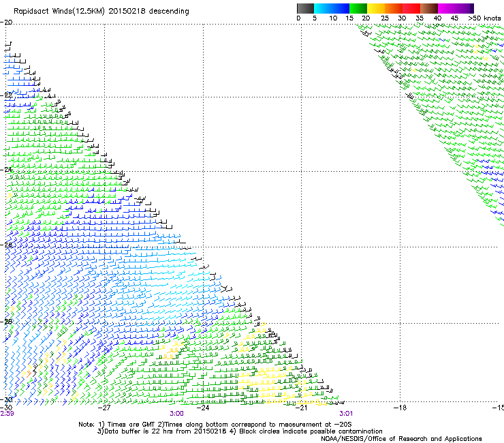Click the brown 35-40 knots color band
This screenshot has width=504, height=443.
point(429,8)
